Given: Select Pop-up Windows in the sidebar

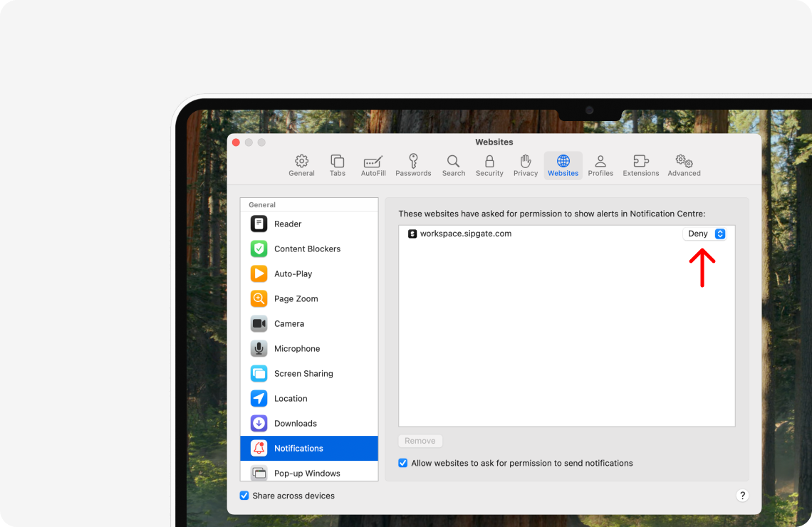Looking at the screenshot, I should [x=309, y=473].
